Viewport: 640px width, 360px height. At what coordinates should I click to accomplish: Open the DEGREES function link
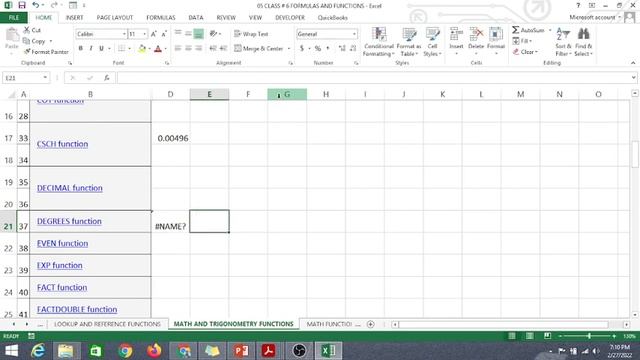pos(69,221)
